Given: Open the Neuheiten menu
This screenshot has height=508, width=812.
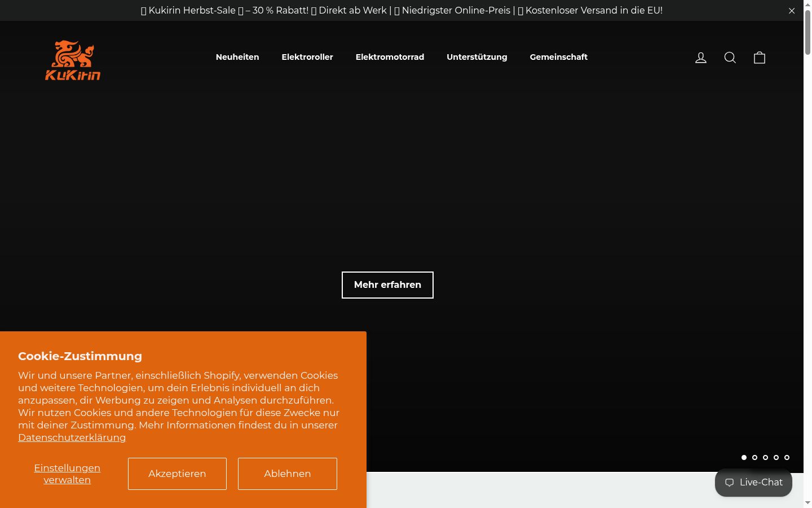Looking at the screenshot, I should click(x=237, y=57).
